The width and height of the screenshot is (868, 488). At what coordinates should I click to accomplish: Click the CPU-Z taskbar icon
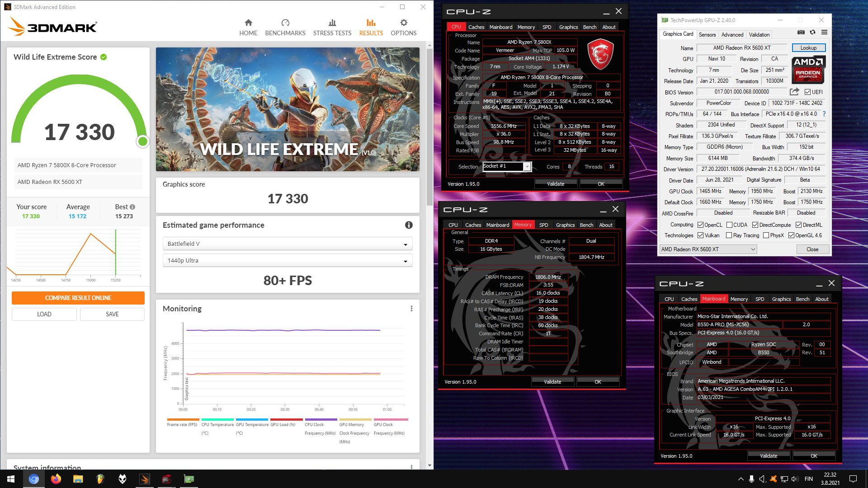(167, 479)
